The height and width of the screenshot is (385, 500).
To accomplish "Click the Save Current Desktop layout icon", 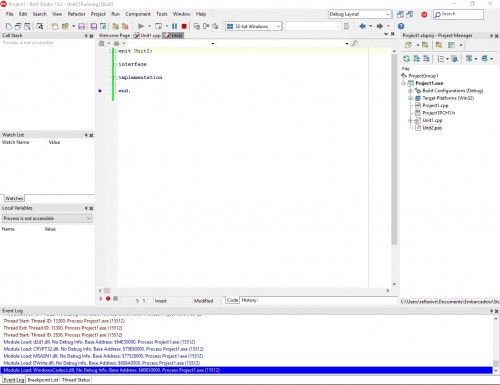I will [x=400, y=14].
